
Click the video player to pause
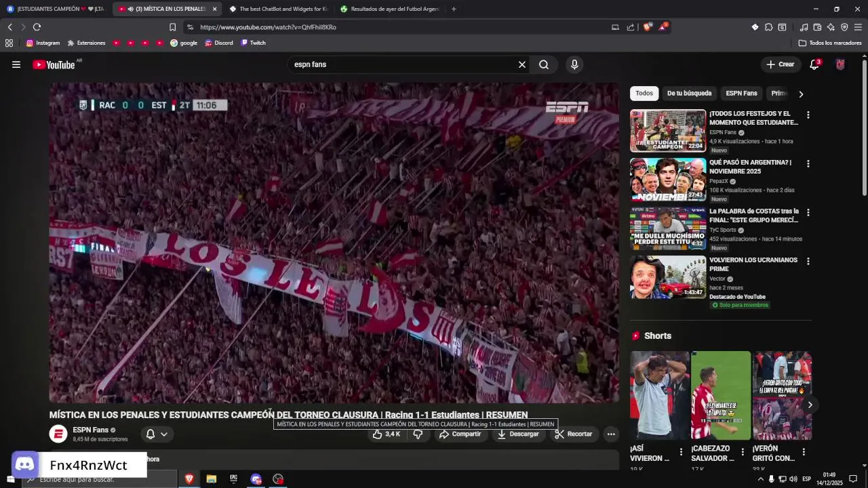coord(334,243)
